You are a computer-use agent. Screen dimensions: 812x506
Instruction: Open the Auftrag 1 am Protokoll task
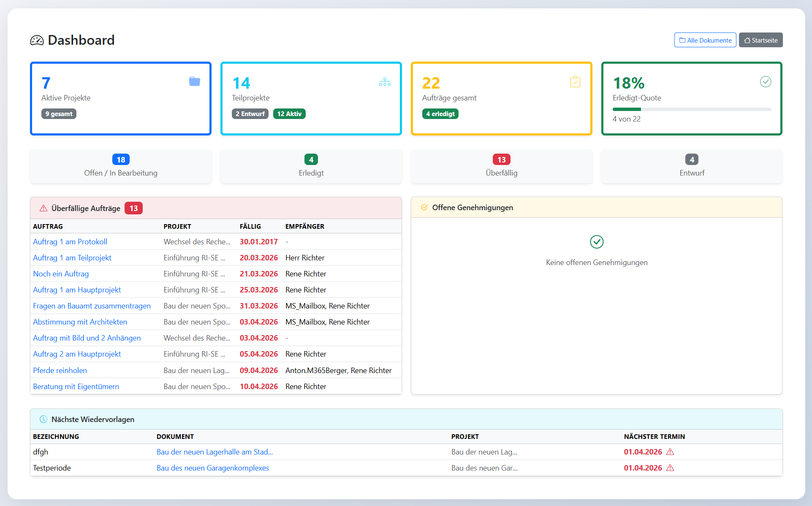coord(70,241)
